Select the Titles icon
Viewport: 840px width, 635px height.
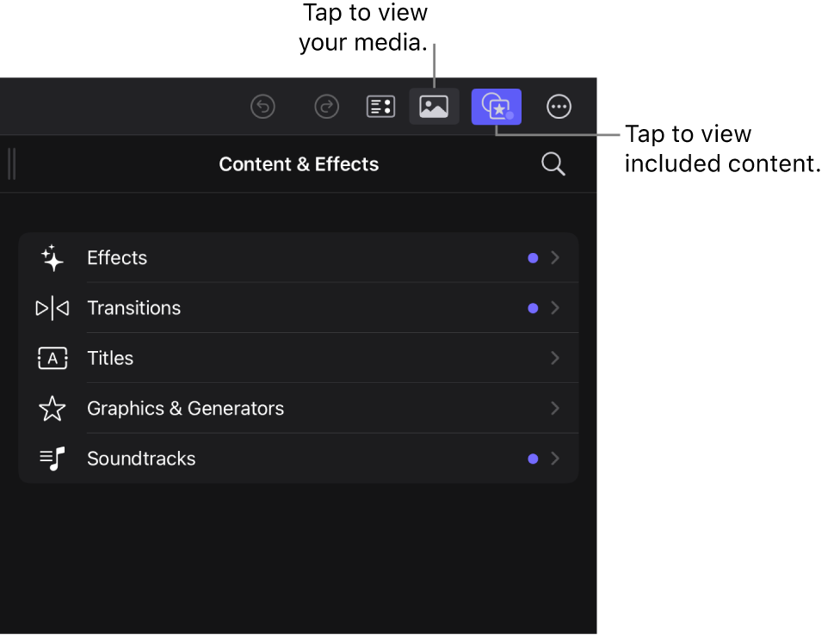pos(52,358)
